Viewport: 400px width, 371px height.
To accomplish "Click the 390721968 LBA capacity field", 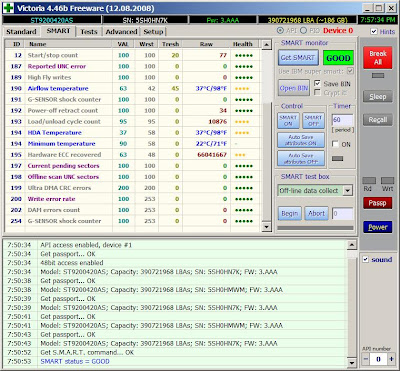I will (x=307, y=20).
